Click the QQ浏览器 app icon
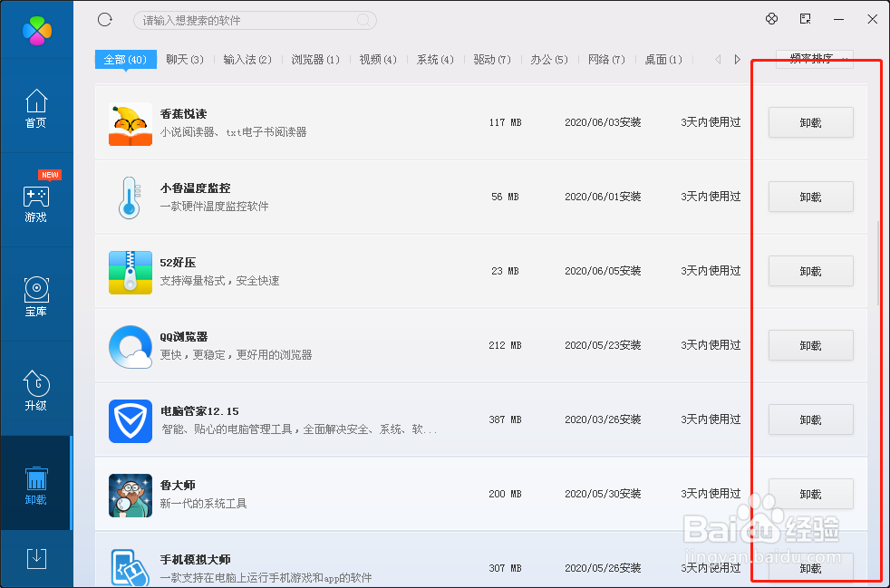Viewport: 890px width, 588px height. pyautogui.click(x=131, y=347)
